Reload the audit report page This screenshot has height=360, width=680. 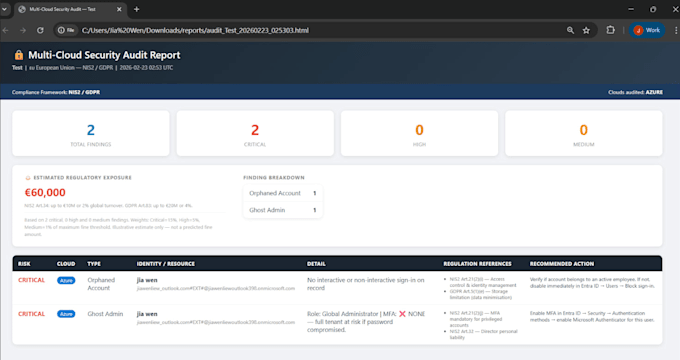tap(40, 30)
